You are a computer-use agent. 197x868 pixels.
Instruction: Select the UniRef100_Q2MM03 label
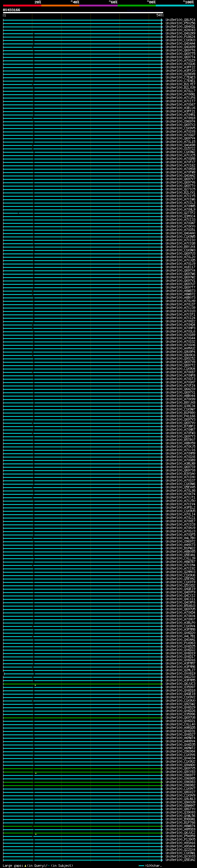click(x=180, y=572)
